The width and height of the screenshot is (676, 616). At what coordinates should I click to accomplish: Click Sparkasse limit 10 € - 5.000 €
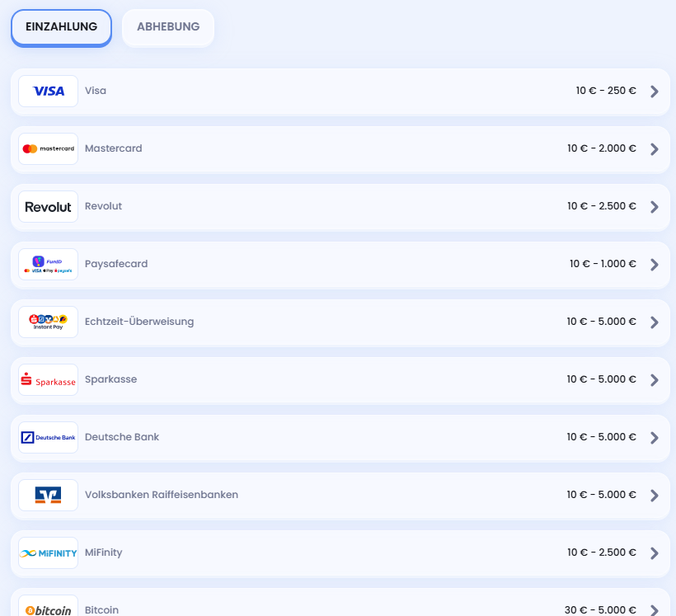coord(602,379)
